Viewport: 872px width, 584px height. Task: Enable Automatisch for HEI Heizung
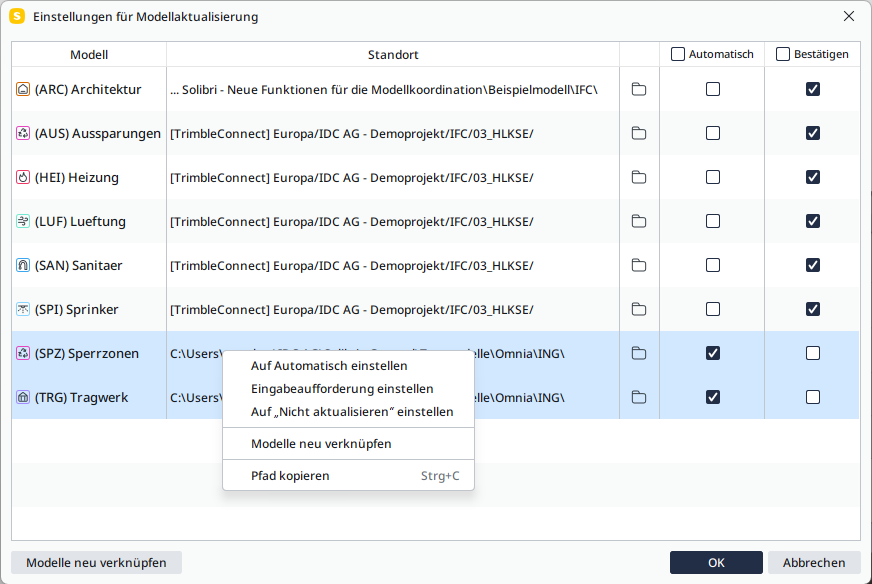[712, 177]
